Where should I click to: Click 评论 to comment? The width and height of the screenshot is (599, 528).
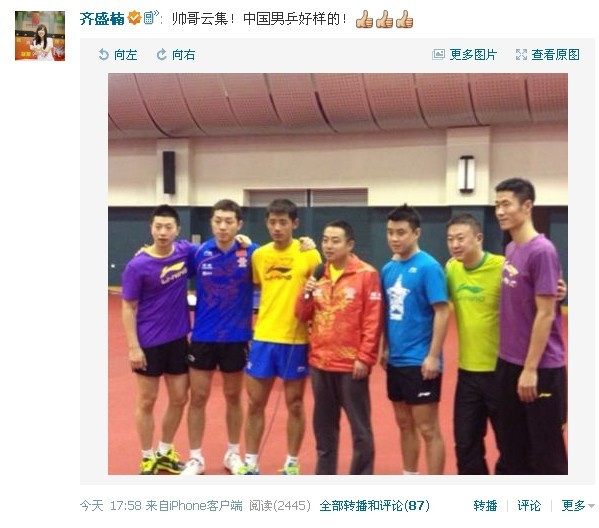(x=529, y=506)
